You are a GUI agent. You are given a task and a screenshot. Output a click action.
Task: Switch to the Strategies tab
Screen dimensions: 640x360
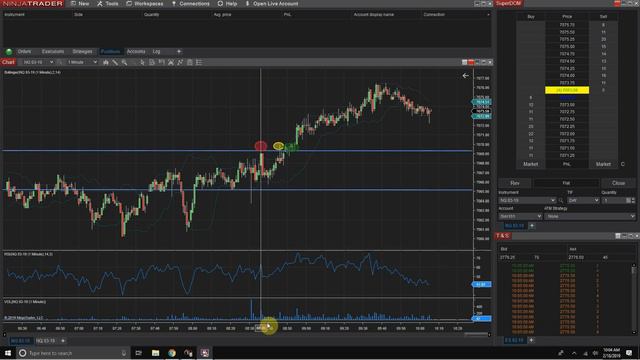pos(82,51)
